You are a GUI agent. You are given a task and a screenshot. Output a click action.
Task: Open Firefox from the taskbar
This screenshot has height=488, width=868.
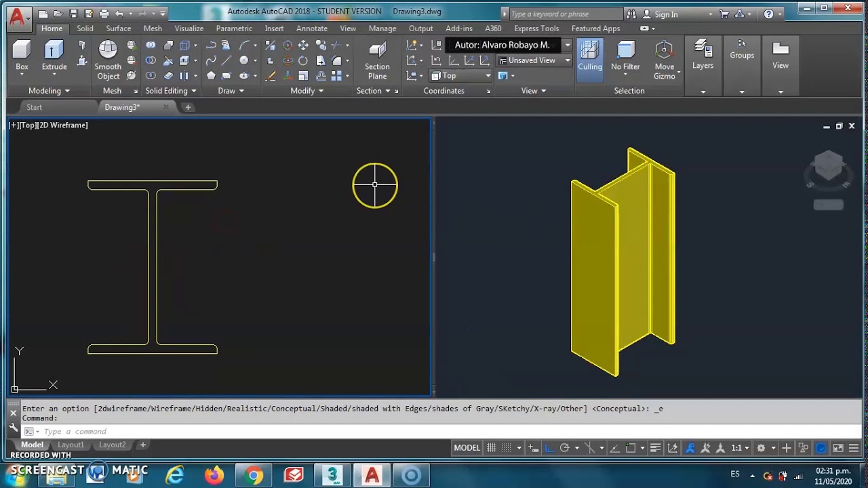pyautogui.click(x=214, y=475)
